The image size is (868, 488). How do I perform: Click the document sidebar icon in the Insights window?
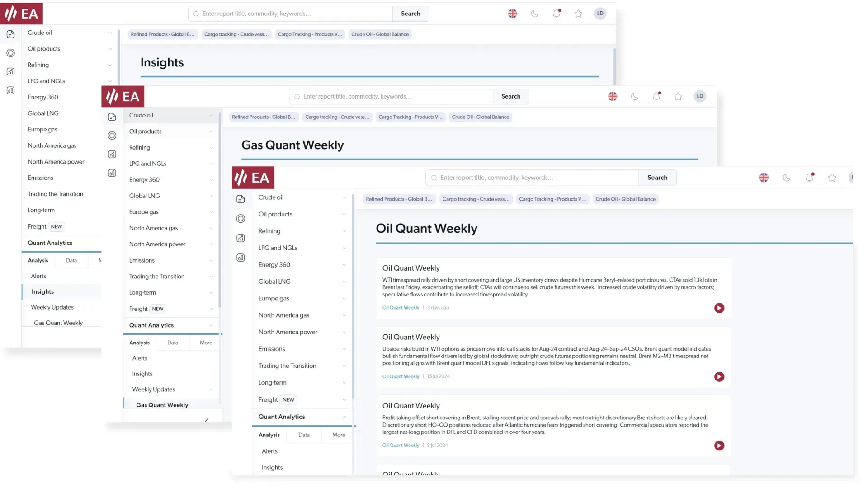(x=11, y=34)
